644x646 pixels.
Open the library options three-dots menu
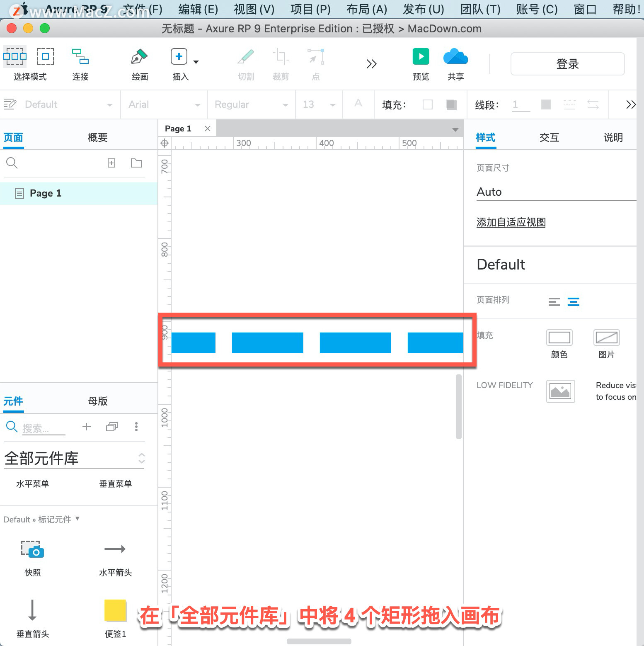pyautogui.click(x=136, y=427)
